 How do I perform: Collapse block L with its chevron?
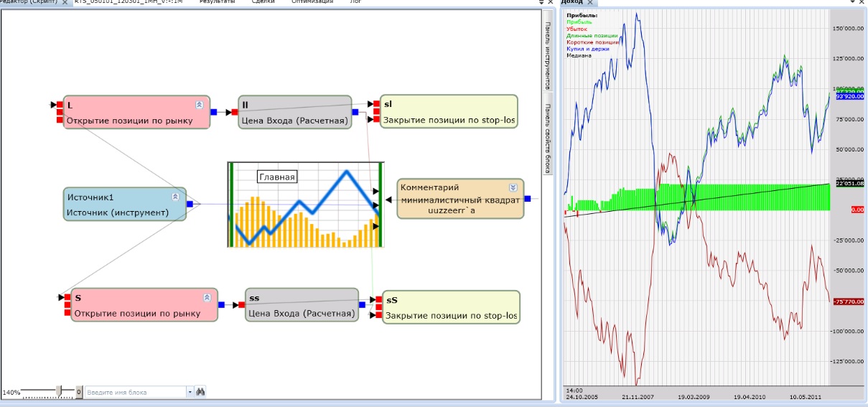[201, 104]
